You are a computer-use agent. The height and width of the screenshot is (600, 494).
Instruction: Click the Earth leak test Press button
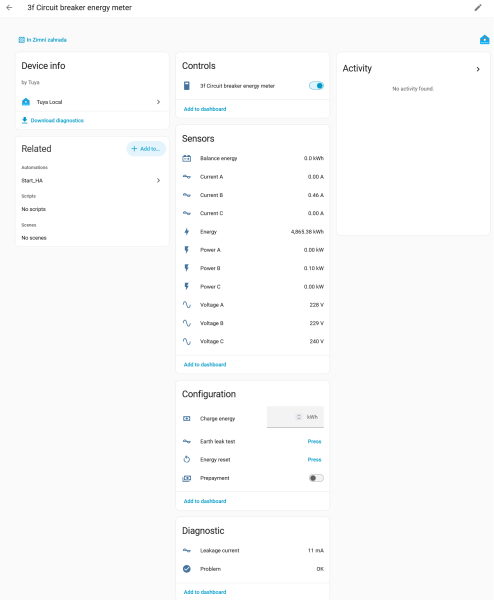[315, 442]
